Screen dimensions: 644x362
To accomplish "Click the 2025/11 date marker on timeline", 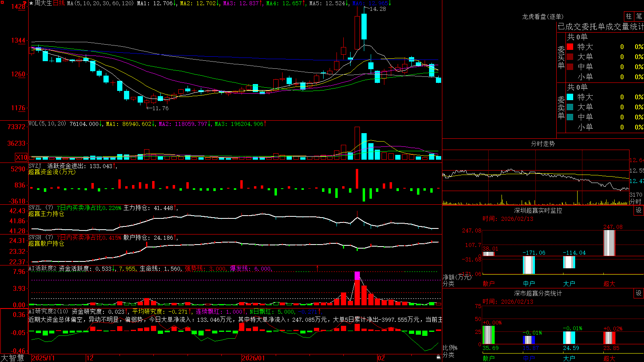I will [x=43, y=358].
